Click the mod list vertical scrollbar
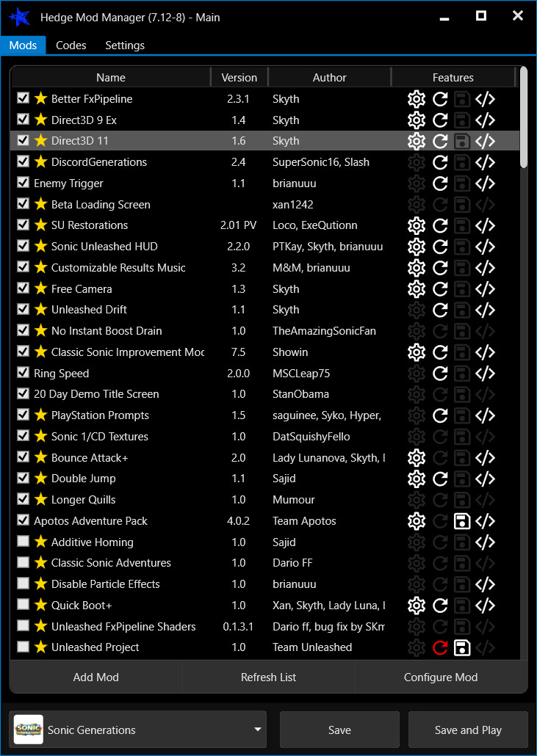 pos(524,117)
